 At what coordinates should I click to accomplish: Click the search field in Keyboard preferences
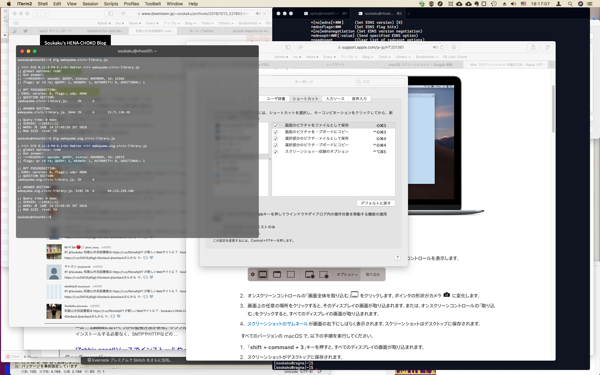380,82
